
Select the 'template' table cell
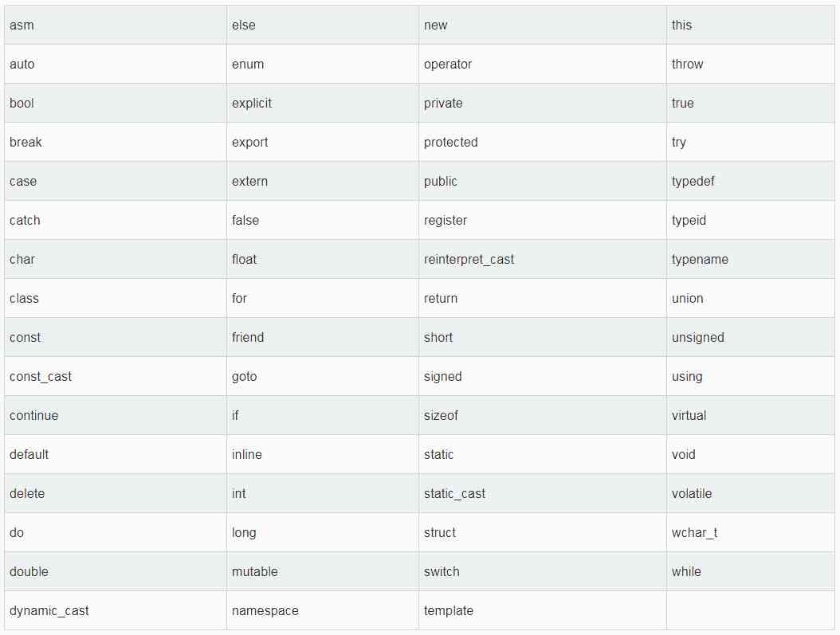pyautogui.click(x=543, y=611)
